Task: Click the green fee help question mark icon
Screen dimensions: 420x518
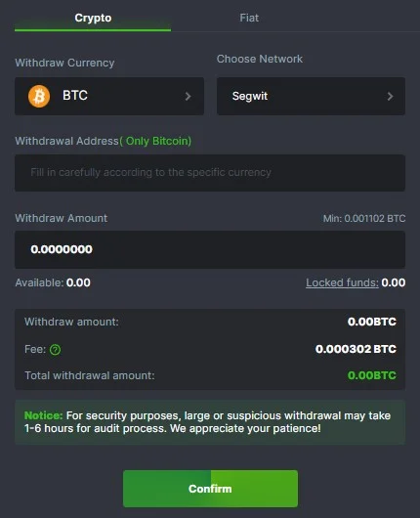Action: click(x=55, y=349)
